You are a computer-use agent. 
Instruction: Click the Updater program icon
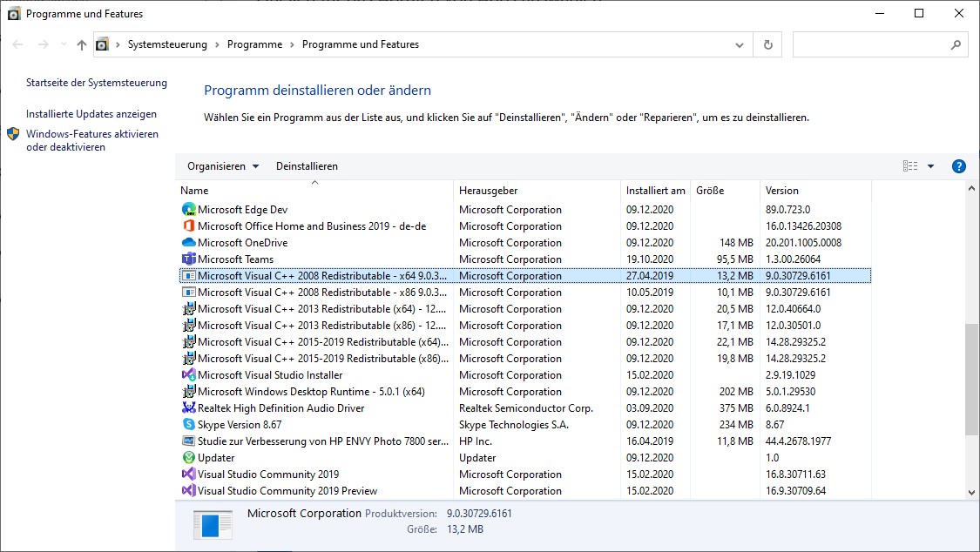(188, 458)
